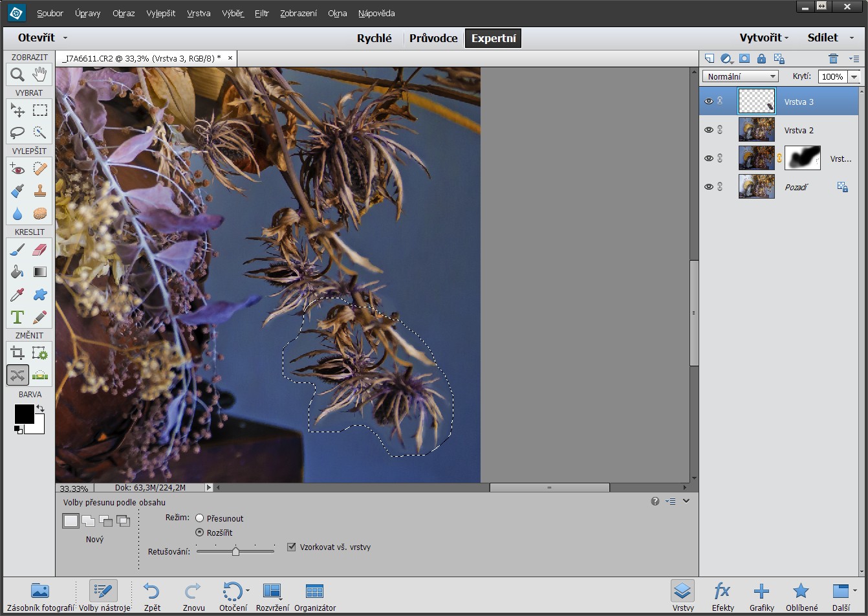The image size is (868, 616).
Task: Expand the Krytí opacity dropdown arrow
Action: coord(854,76)
